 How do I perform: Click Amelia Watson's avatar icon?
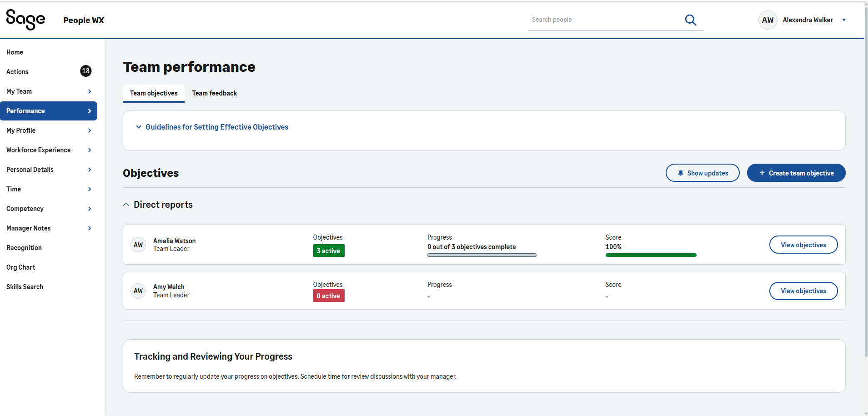coord(138,245)
